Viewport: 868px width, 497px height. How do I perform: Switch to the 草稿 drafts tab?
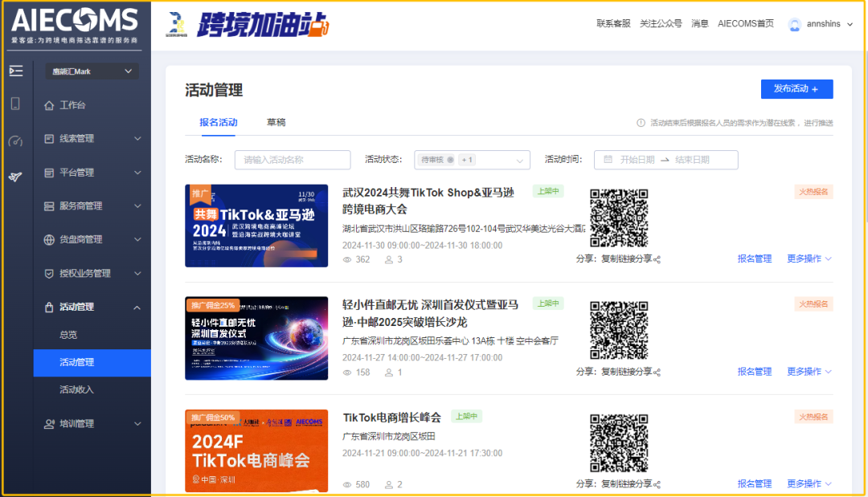[276, 123]
